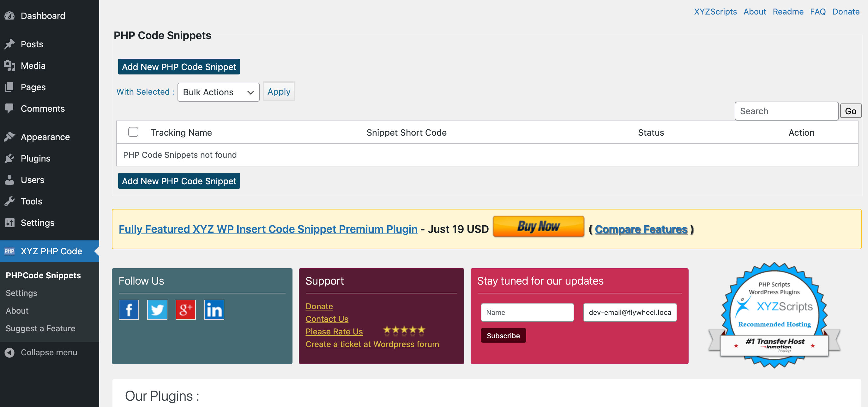
Task: Click the orange Buy Now button image
Action: coord(538,226)
